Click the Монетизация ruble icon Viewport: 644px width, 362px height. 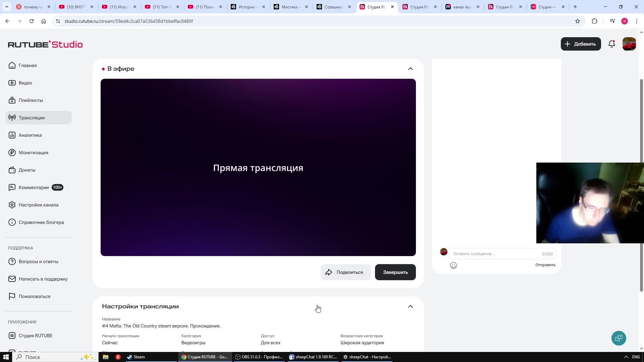12,153
